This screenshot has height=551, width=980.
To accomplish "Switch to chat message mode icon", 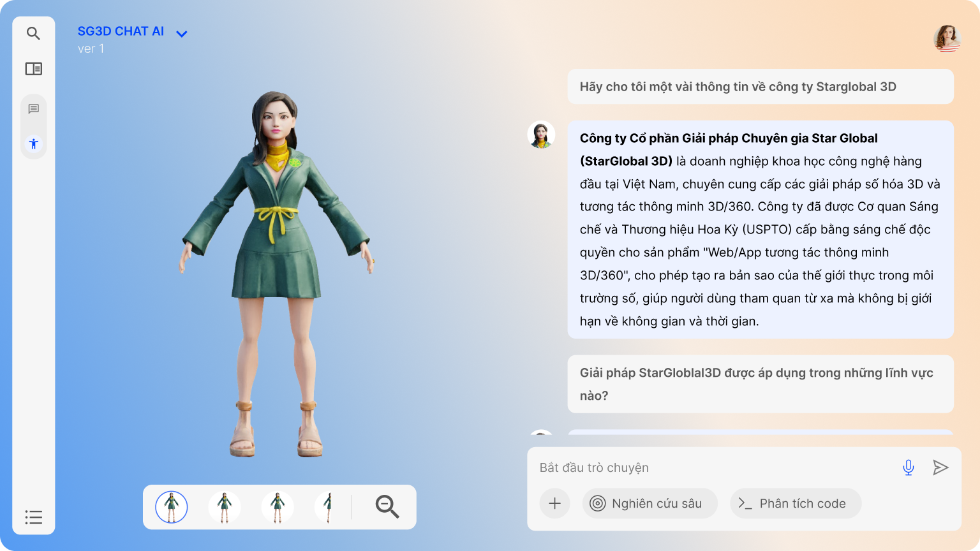I will 33,109.
